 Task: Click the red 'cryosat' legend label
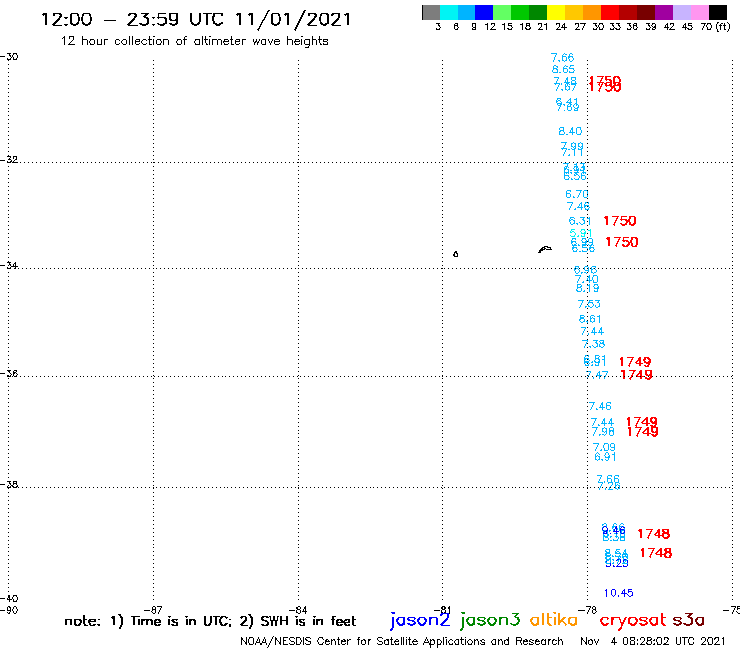tap(633, 620)
